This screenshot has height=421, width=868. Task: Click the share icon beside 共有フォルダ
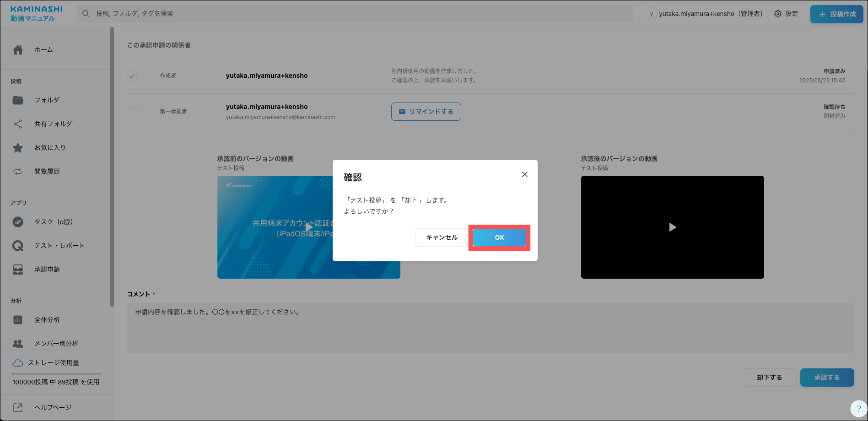coord(18,124)
